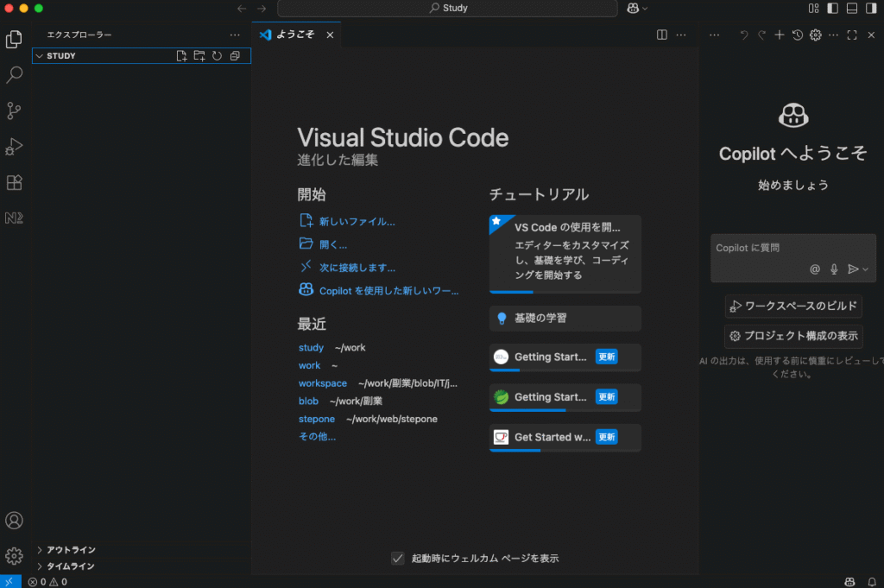Image resolution: width=884 pixels, height=588 pixels.
Task: Open notifications bell in status bar
Action: (x=872, y=582)
